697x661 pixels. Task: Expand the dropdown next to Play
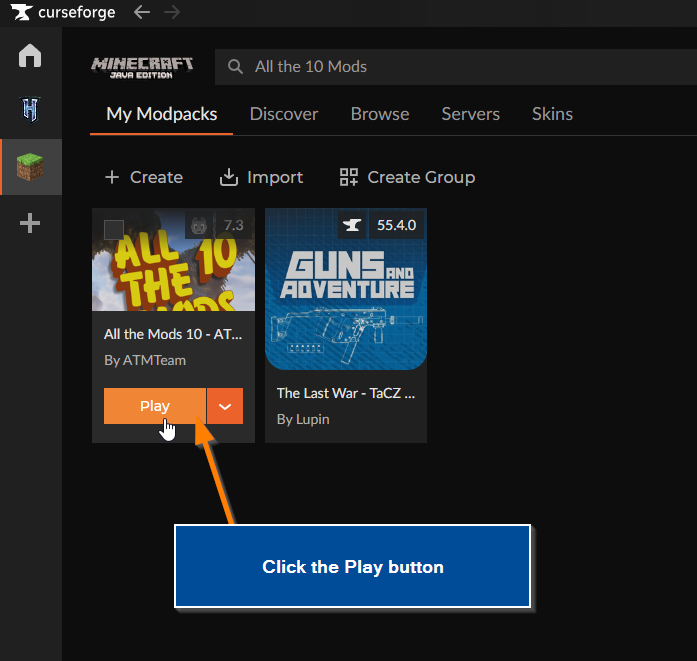225,406
